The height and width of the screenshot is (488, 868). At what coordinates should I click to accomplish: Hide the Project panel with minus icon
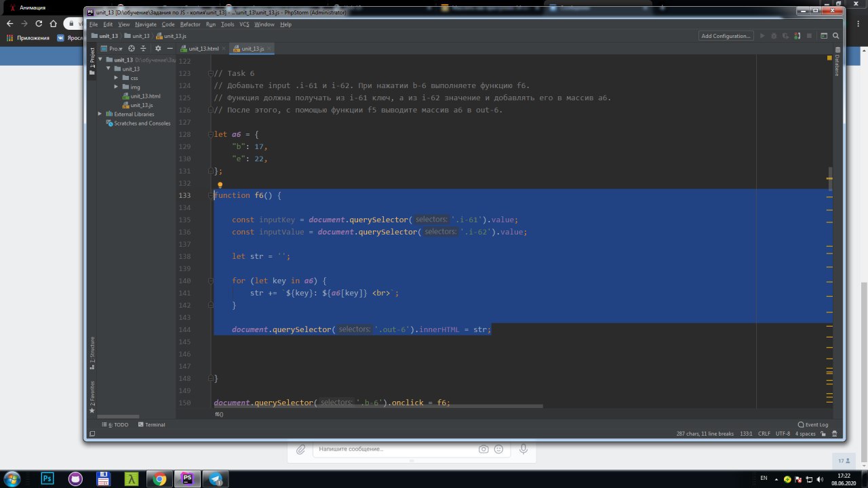click(x=169, y=49)
